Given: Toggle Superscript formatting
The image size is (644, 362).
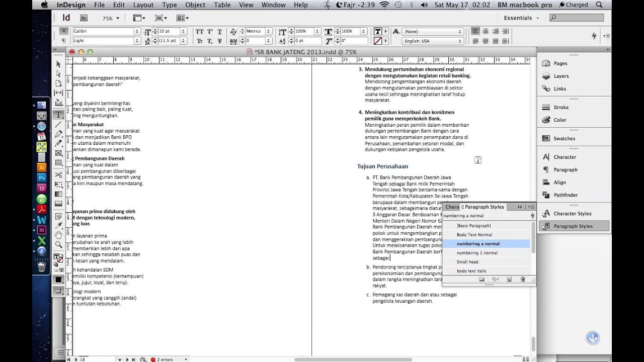Looking at the screenshot, I should pos(210,31).
